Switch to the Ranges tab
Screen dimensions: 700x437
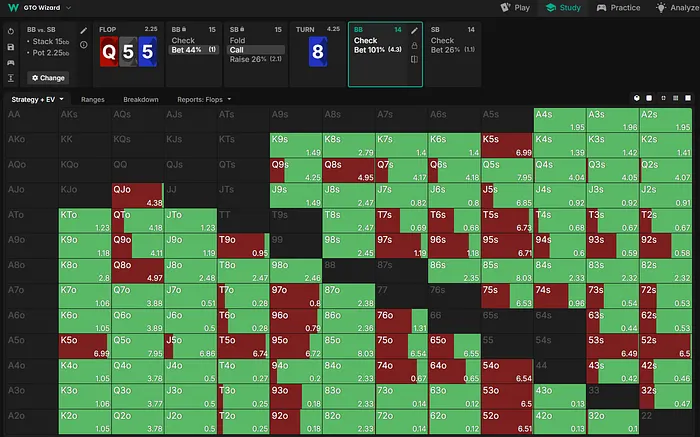coord(93,99)
